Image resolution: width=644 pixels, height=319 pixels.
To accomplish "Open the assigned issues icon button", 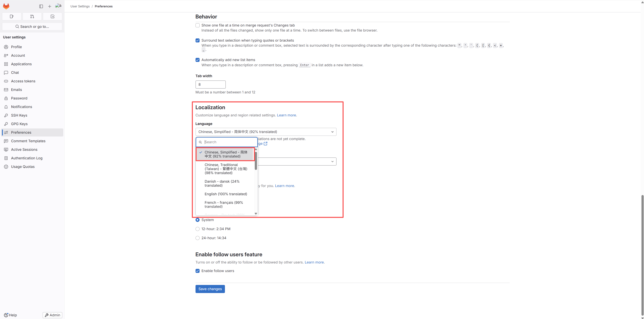I will (x=12, y=16).
